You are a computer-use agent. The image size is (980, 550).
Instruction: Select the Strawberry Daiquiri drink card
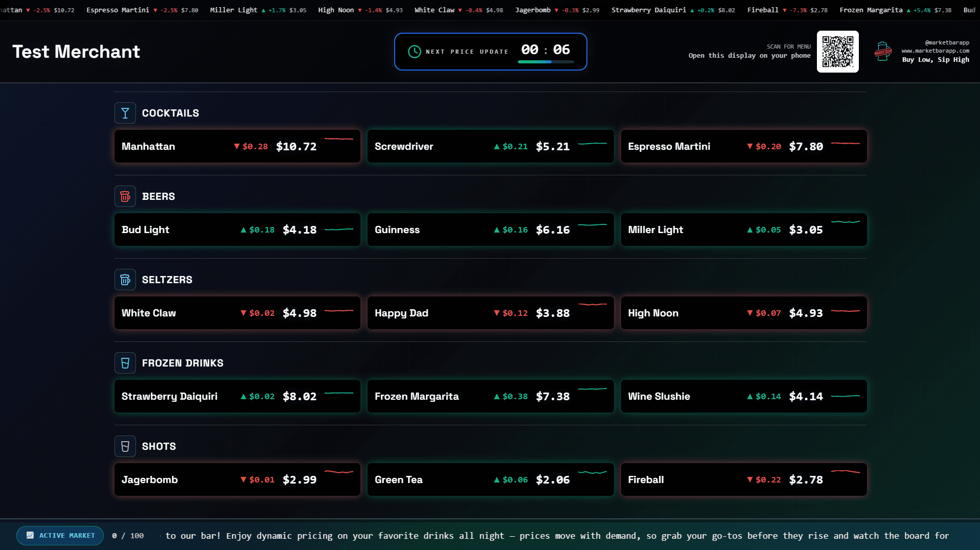click(238, 396)
